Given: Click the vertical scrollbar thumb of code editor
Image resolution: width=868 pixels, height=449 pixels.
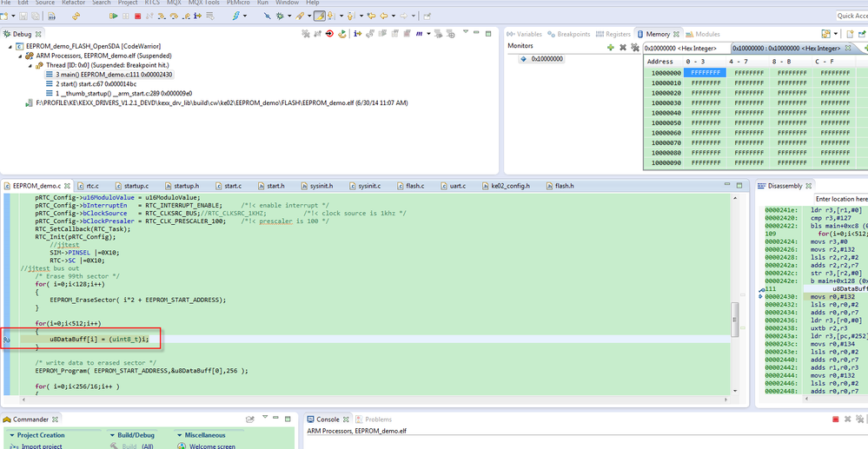Looking at the screenshot, I should pos(734,320).
